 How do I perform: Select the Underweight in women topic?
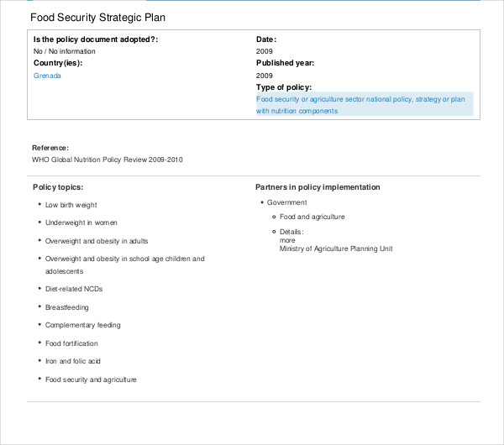point(81,222)
